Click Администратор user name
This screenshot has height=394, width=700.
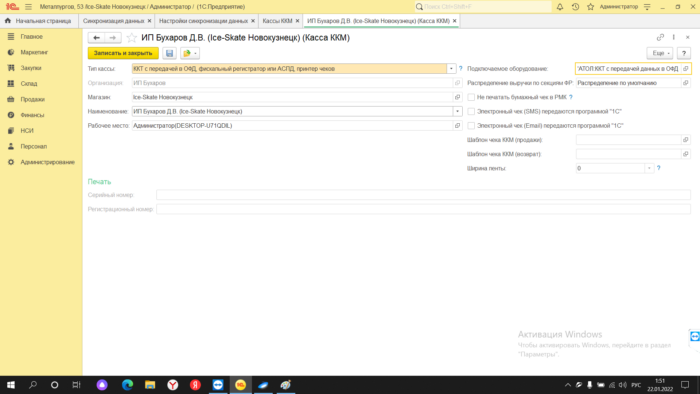pos(619,7)
